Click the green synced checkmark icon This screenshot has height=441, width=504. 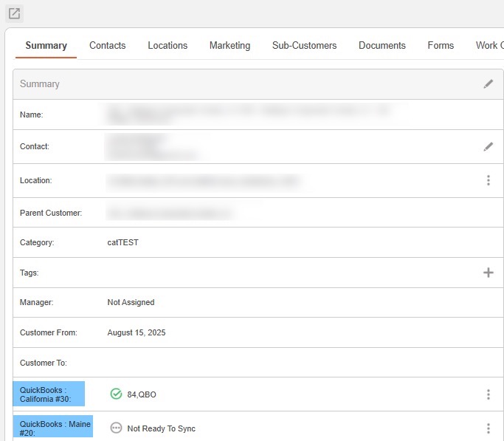116,394
